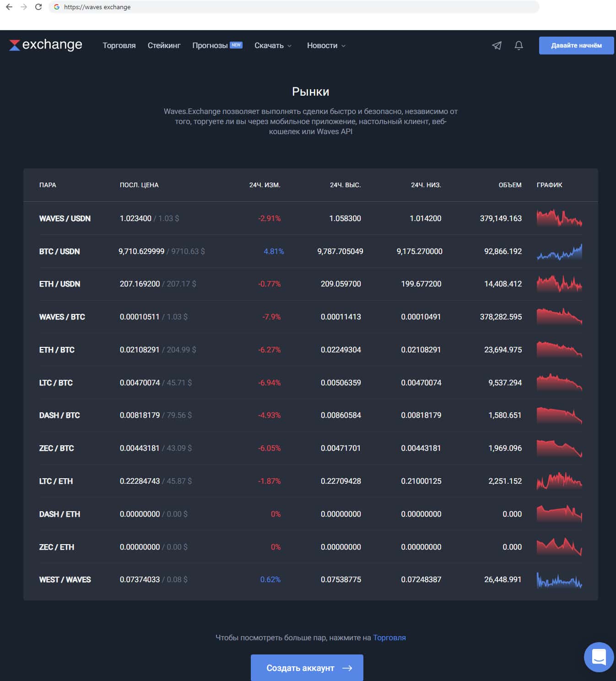Open WAVES / USDN price chart
616x681 pixels.
tap(559, 218)
